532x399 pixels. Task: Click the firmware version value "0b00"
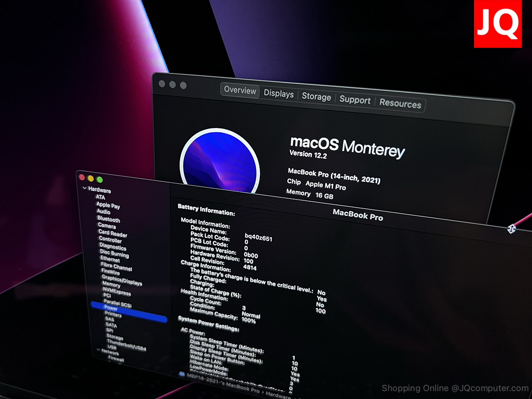point(251,255)
